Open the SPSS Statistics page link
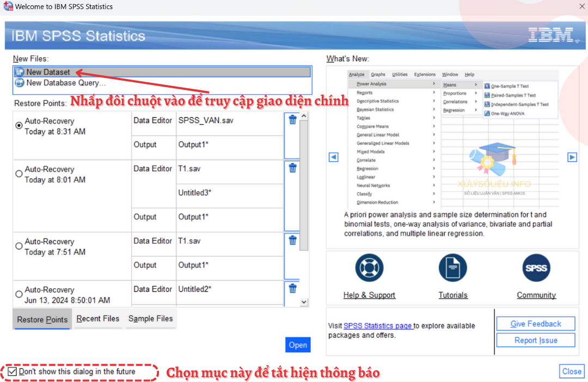 pyautogui.click(x=378, y=326)
